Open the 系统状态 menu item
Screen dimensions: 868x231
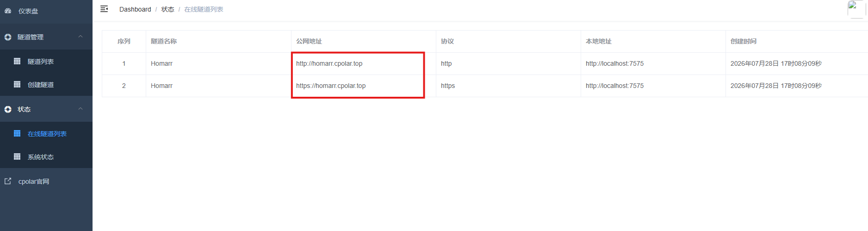(41, 157)
